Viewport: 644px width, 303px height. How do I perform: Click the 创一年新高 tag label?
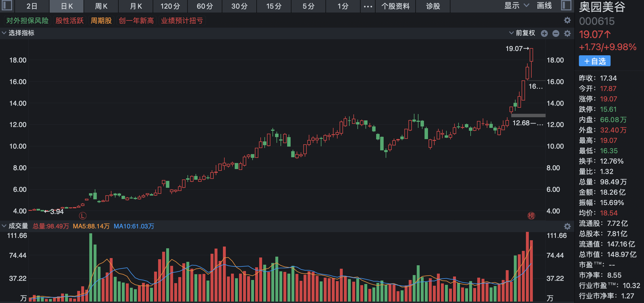[136, 20]
